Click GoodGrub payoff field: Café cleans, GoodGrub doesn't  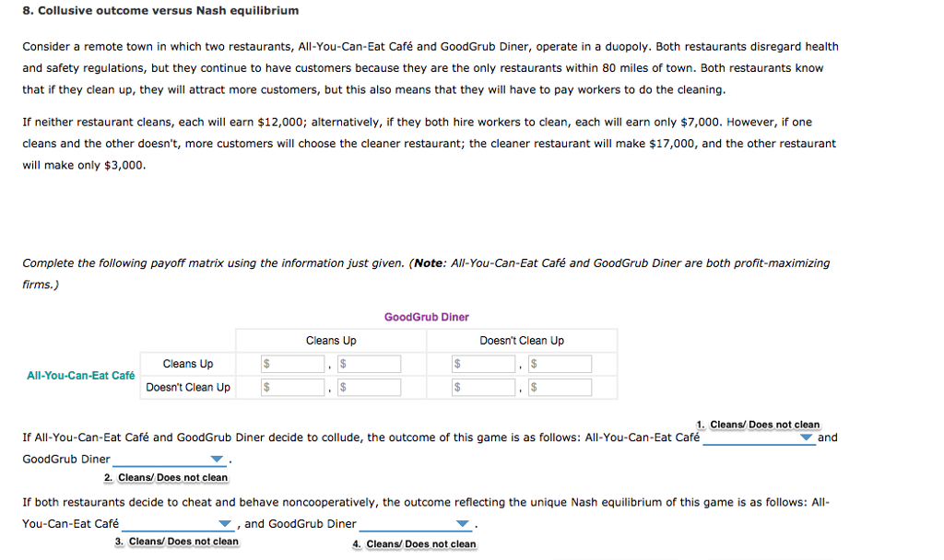tap(560, 364)
